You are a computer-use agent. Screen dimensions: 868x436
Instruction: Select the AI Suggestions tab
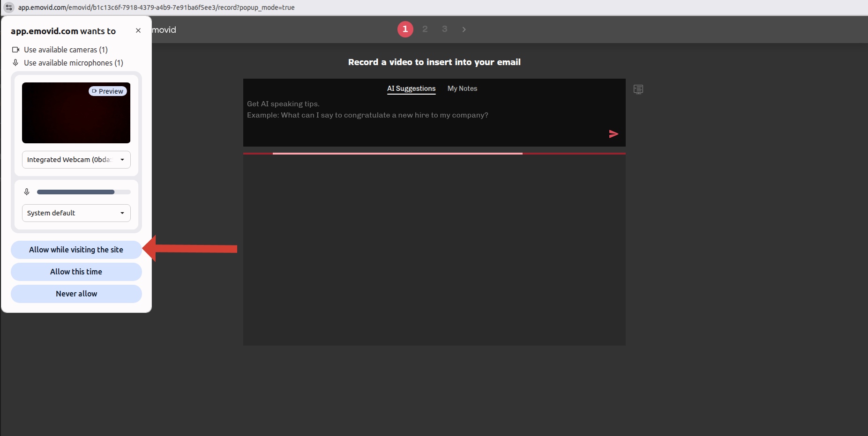tap(411, 89)
